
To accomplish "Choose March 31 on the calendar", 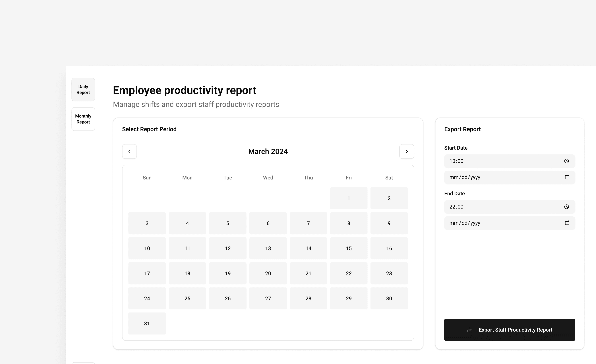I will [147, 324].
